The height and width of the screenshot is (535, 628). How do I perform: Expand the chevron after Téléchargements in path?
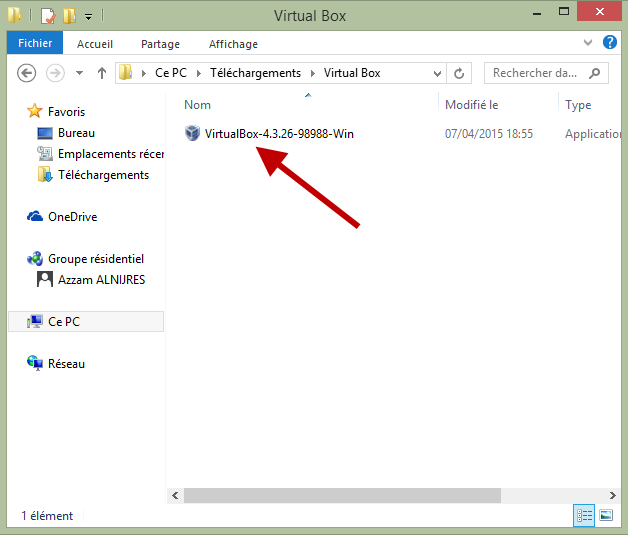coord(313,73)
